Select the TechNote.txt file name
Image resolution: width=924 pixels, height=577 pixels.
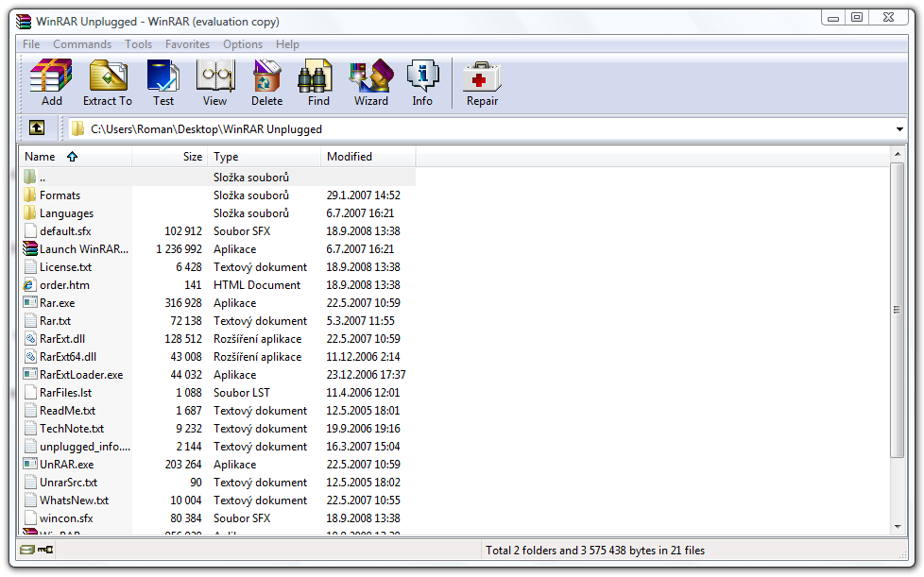(72, 428)
